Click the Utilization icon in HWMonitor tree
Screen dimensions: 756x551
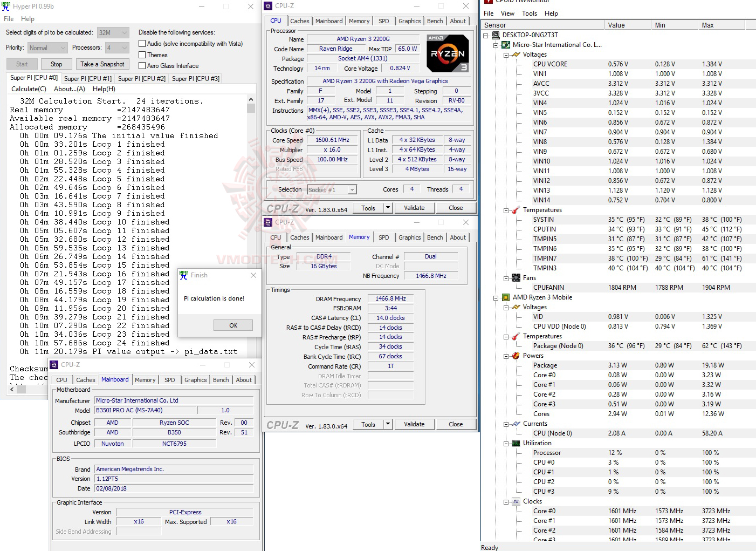click(516, 443)
